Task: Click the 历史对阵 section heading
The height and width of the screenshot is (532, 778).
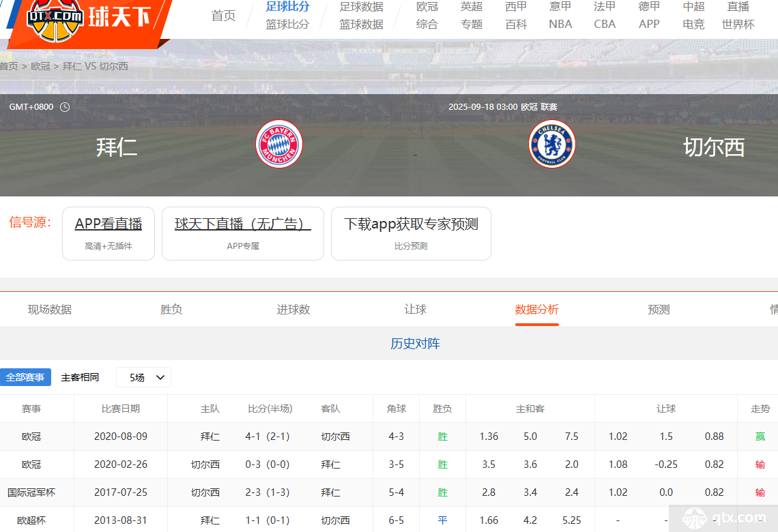Action: pyautogui.click(x=416, y=344)
